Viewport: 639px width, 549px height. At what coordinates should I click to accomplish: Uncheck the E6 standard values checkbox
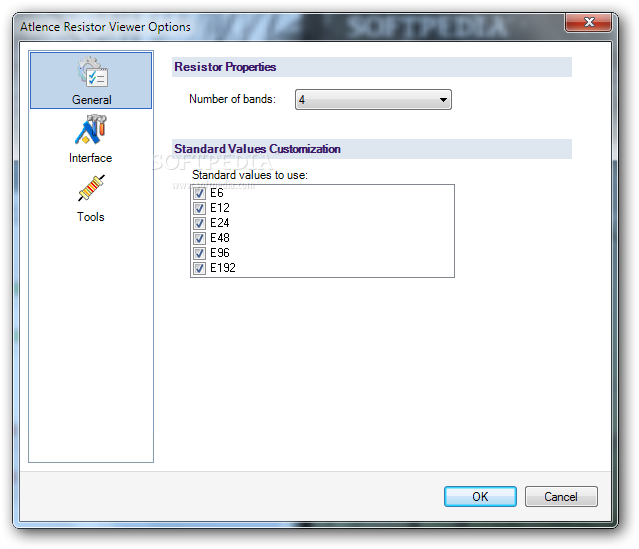click(x=199, y=193)
